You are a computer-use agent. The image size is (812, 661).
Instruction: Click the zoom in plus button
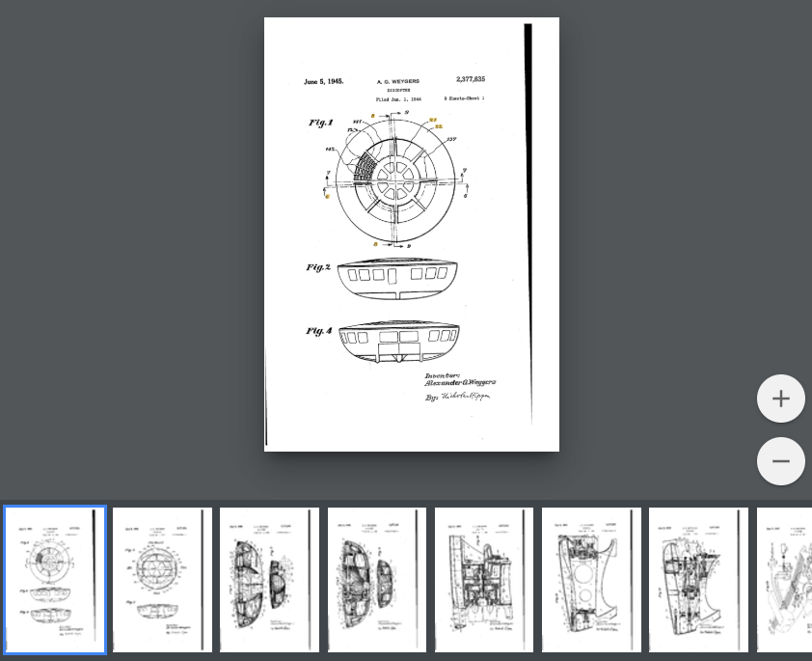780,399
